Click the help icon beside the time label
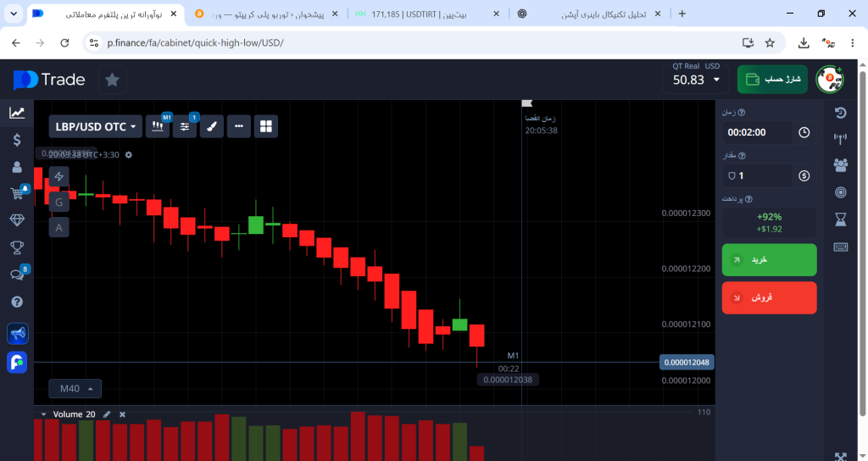Viewport: 868px width, 461px height. click(741, 113)
